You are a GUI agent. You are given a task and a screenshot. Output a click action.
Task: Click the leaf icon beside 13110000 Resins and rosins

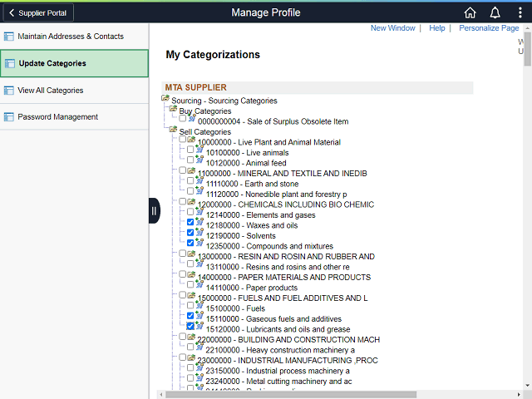[x=199, y=264]
